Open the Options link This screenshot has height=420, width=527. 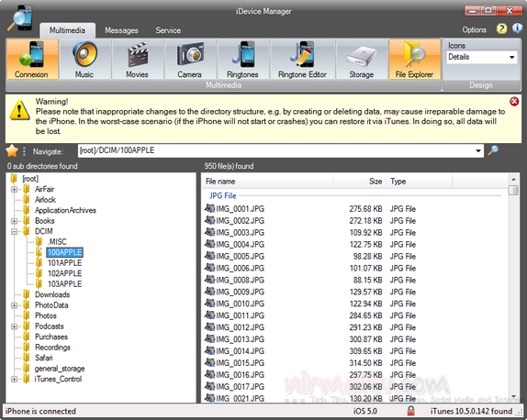474,30
